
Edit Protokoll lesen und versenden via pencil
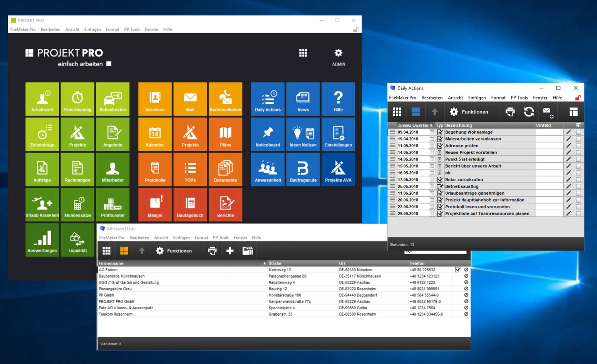[x=568, y=207]
